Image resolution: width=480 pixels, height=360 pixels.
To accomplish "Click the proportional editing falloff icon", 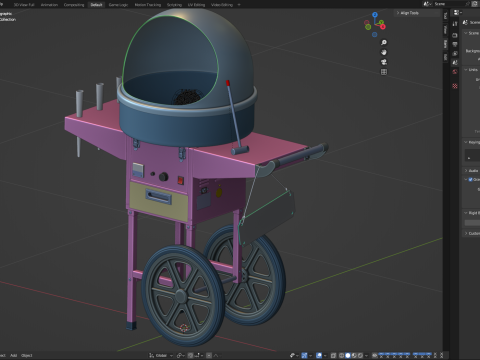I will point(217,355).
